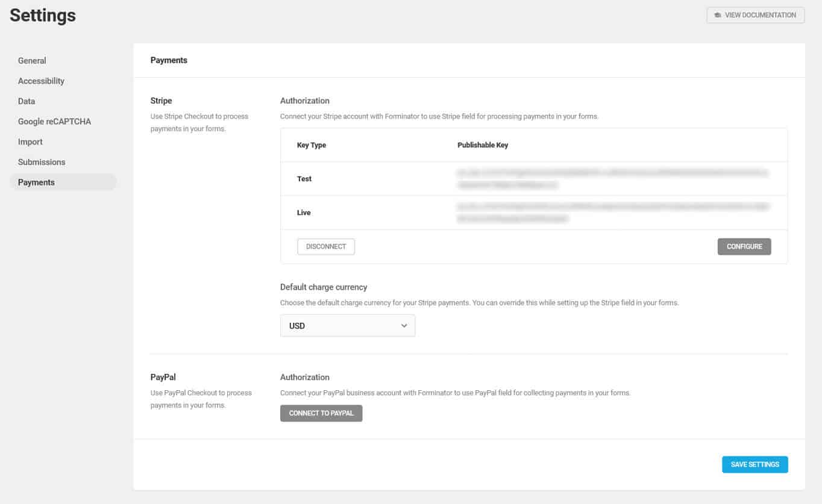The width and height of the screenshot is (822, 504).
Task: Click the Live key type row label
Action: (x=304, y=213)
